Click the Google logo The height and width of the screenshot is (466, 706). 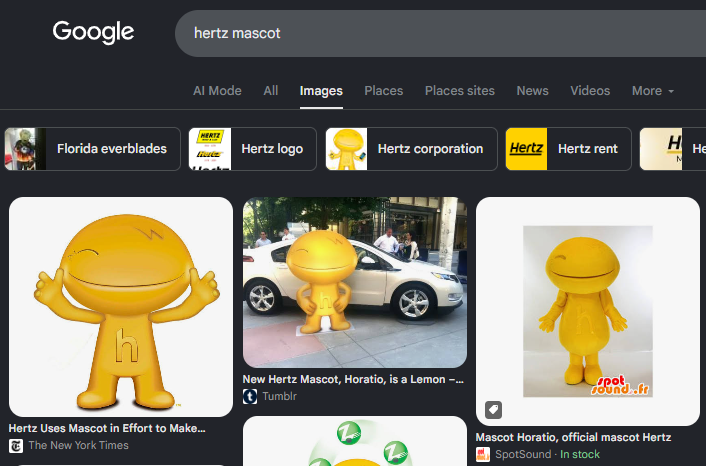pos(93,32)
